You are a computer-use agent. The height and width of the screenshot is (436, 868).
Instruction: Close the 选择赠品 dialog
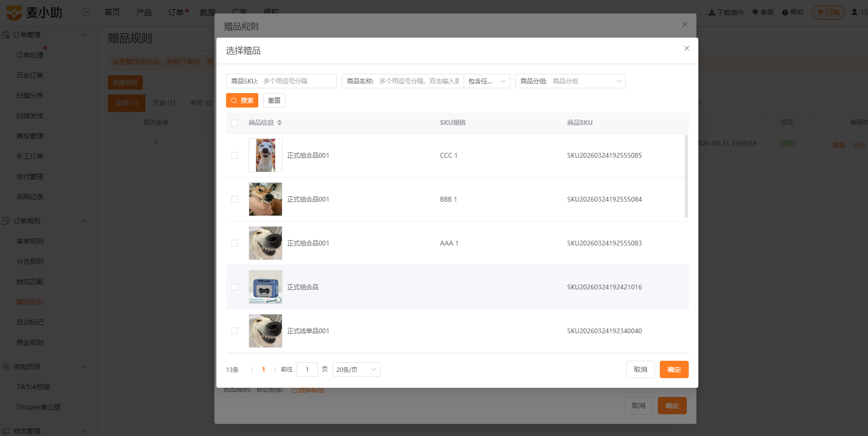coord(687,48)
